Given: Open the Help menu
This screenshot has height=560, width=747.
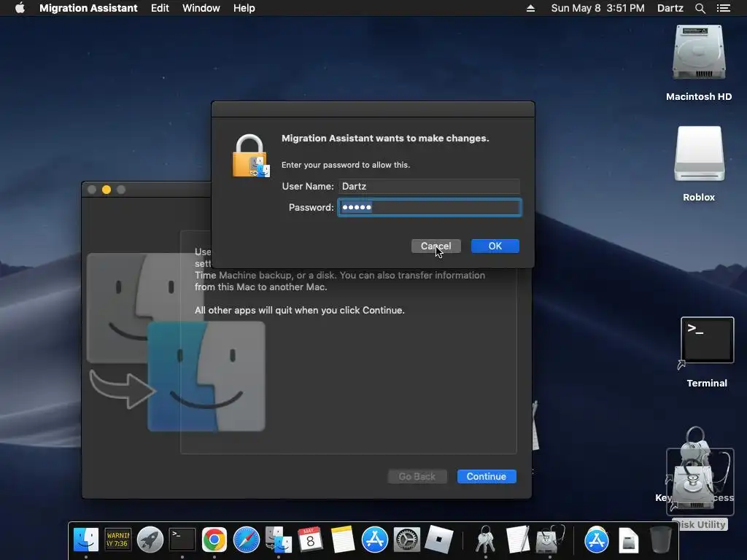Looking at the screenshot, I should click(244, 8).
